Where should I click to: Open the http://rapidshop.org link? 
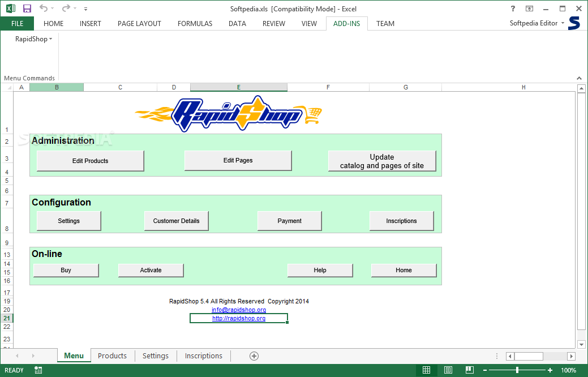(x=239, y=318)
